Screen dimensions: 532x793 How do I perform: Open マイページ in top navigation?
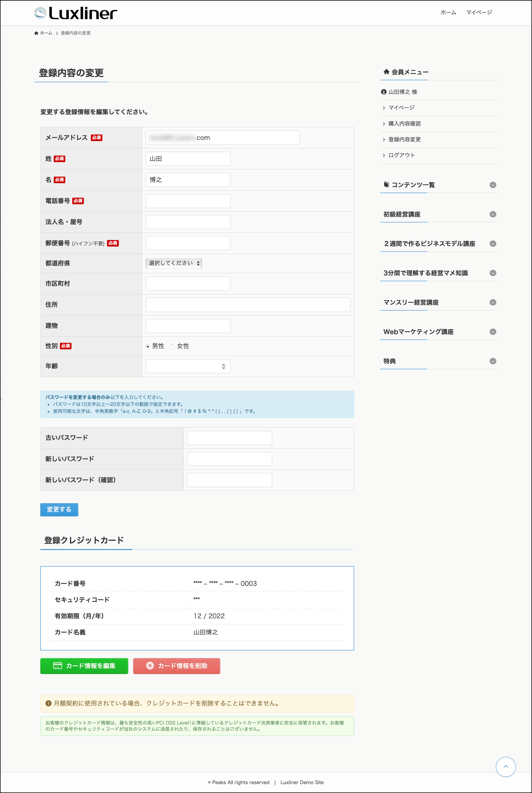[479, 12]
